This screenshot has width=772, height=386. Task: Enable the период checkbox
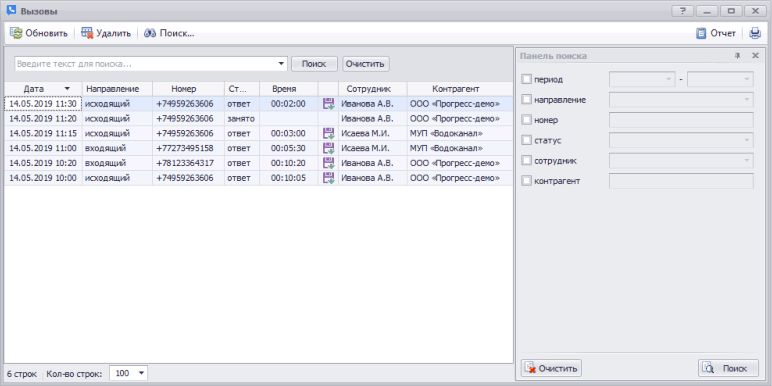click(x=526, y=79)
